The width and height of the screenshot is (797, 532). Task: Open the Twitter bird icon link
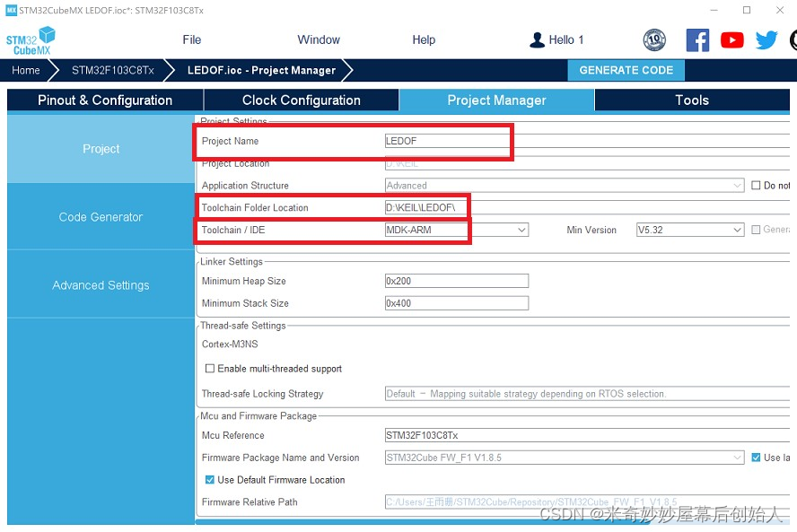pyautogui.click(x=766, y=40)
